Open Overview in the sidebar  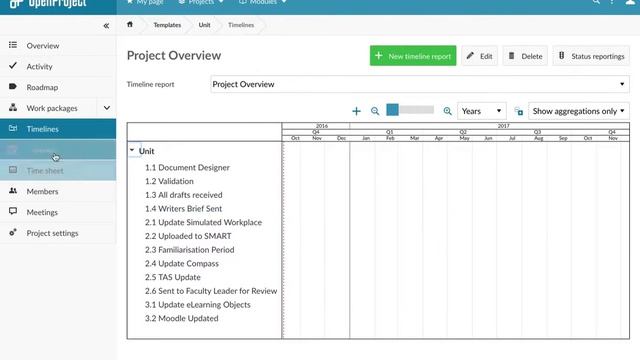tap(58, 45)
